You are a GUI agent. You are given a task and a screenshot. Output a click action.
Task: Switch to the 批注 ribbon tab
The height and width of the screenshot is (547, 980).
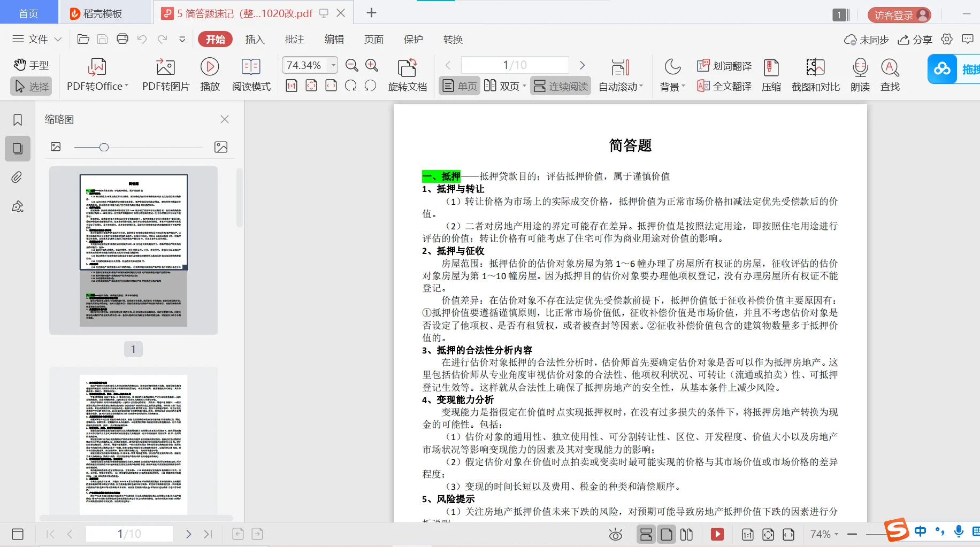(x=295, y=39)
